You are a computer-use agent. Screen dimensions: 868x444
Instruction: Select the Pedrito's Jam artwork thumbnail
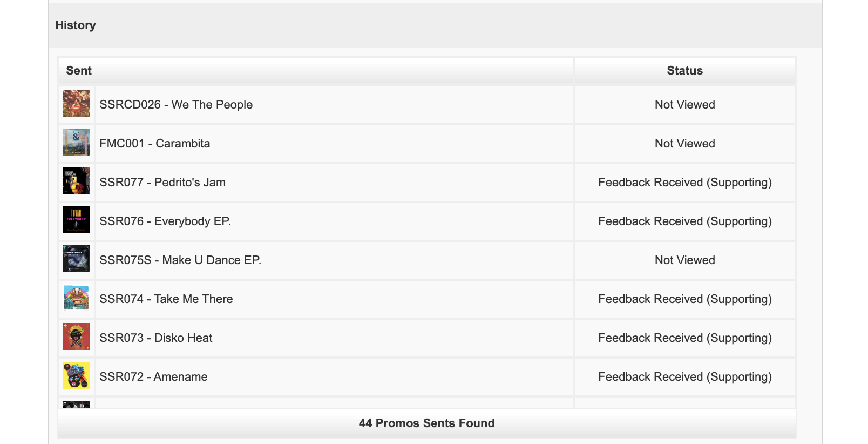click(x=76, y=181)
